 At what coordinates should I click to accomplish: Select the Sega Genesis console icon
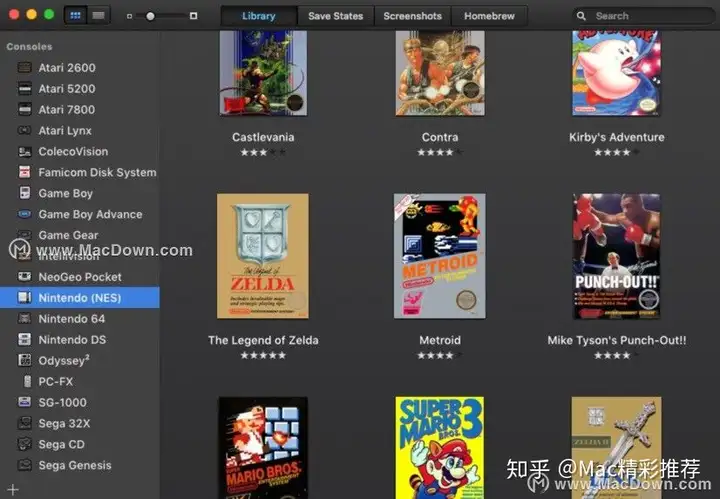point(24,465)
